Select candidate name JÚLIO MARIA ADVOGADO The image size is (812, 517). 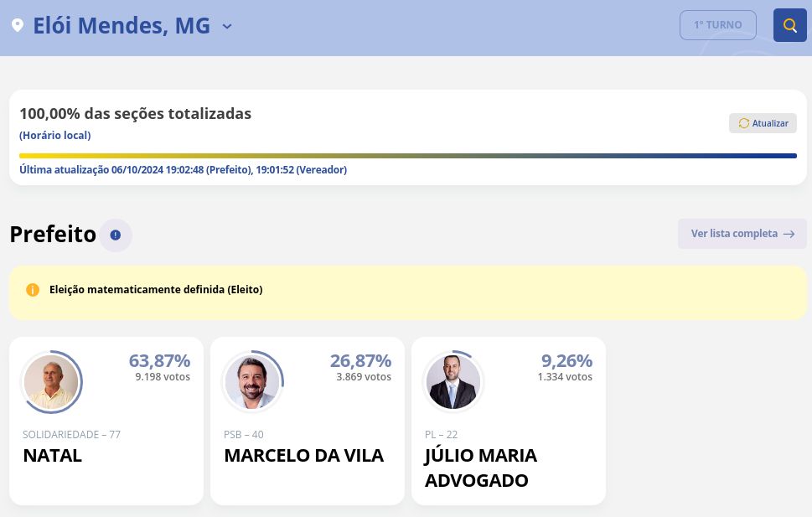click(x=480, y=468)
